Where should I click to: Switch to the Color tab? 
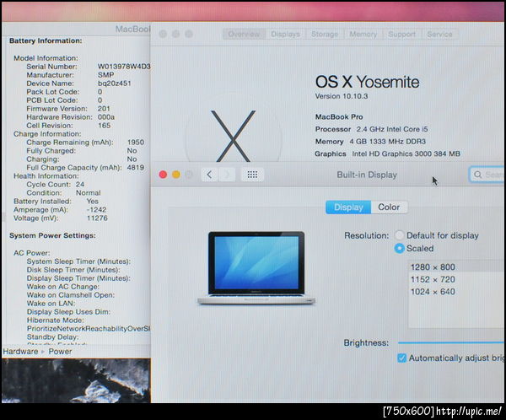click(x=389, y=207)
